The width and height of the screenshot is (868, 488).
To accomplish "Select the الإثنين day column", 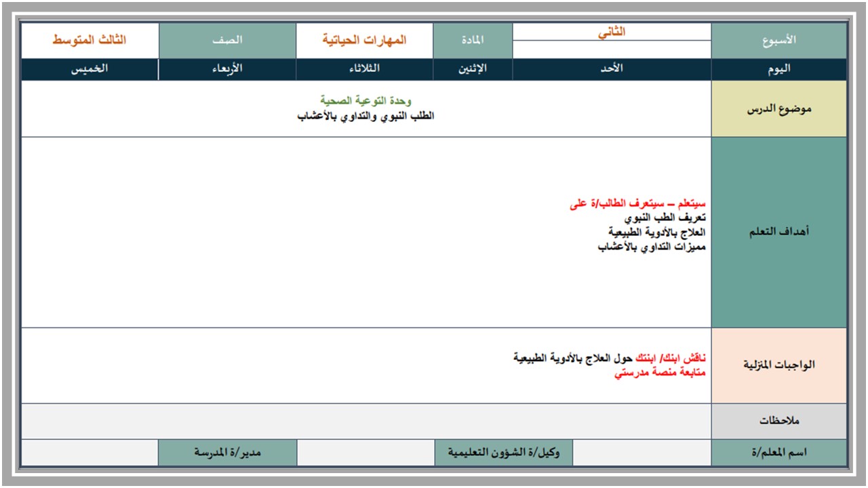I will click(473, 69).
